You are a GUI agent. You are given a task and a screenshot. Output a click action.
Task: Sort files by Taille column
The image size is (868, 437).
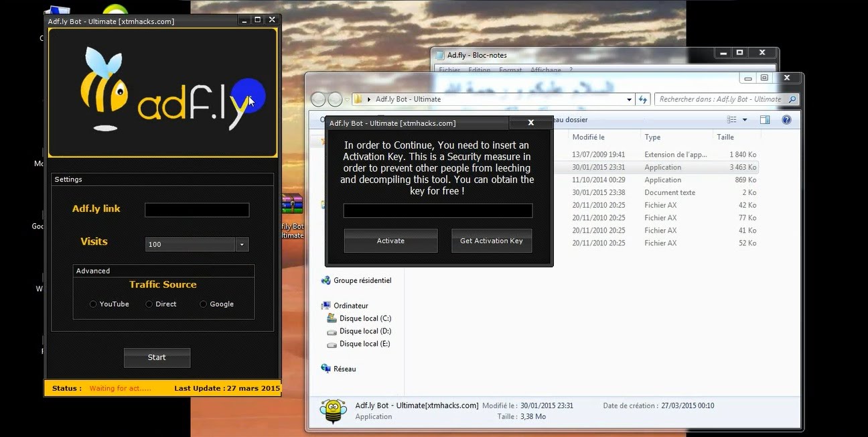725,137
